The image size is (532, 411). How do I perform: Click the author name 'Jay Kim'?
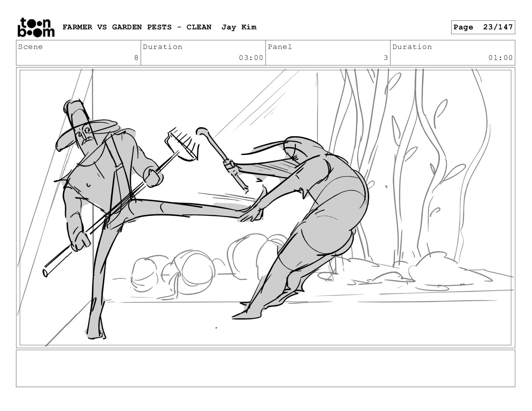point(239,27)
